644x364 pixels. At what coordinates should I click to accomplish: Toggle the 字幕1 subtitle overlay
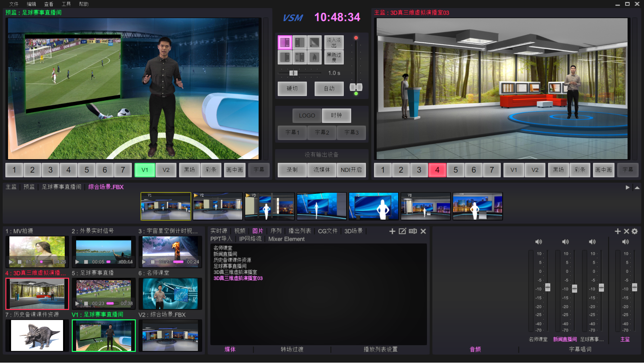pos(292,133)
